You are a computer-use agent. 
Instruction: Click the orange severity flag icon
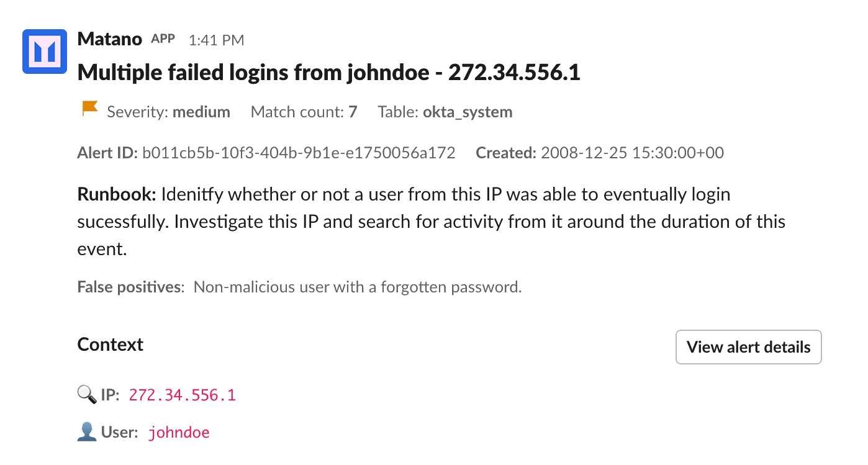click(x=91, y=109)
